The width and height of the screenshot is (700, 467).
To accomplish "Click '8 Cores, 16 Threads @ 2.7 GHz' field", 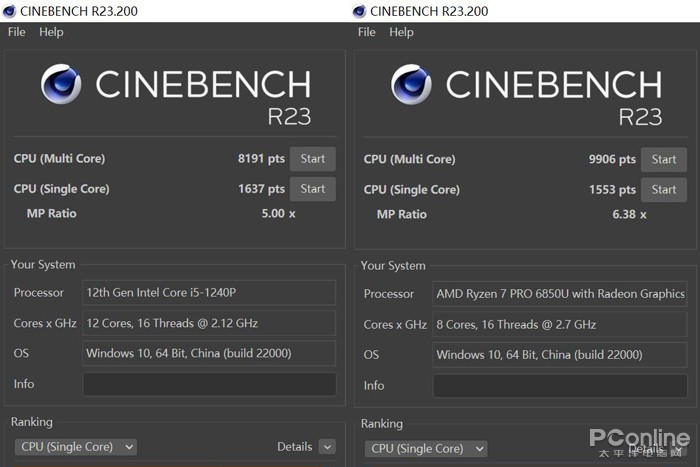I will pyautogui.click(x=560, y=324).
